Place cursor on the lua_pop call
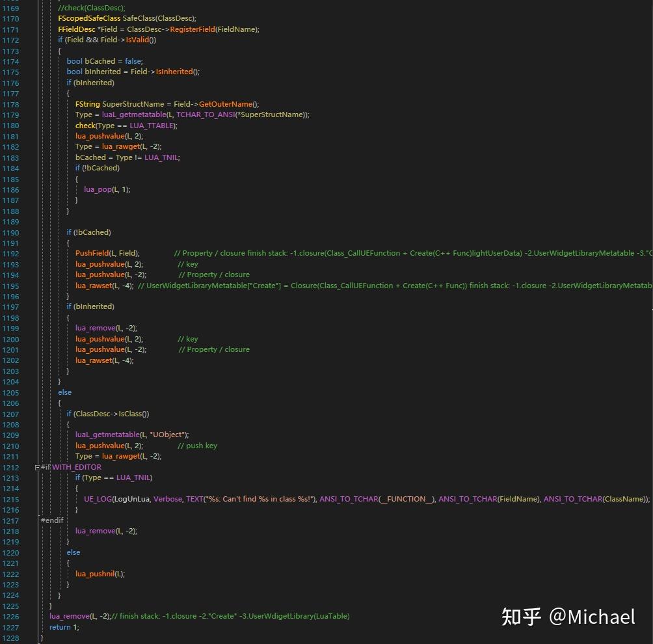 pyautogui.click(x=98, y=189)
